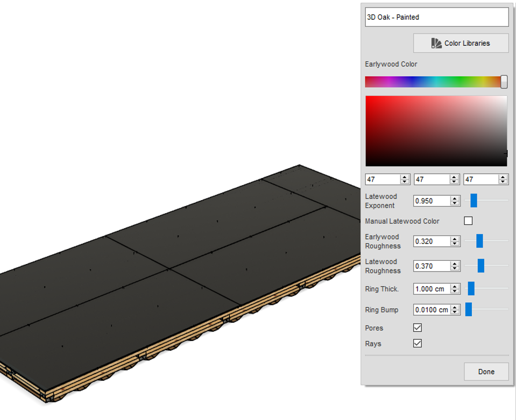Click the Latewood Exponent value field
516x420 pixels.
(x=432, y=201)
